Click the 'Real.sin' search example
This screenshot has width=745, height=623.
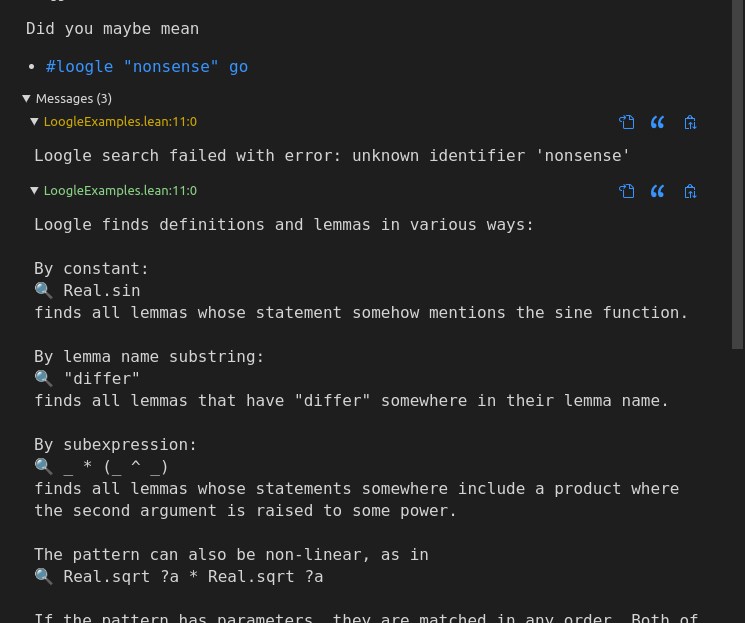click(x=102, y=290)
